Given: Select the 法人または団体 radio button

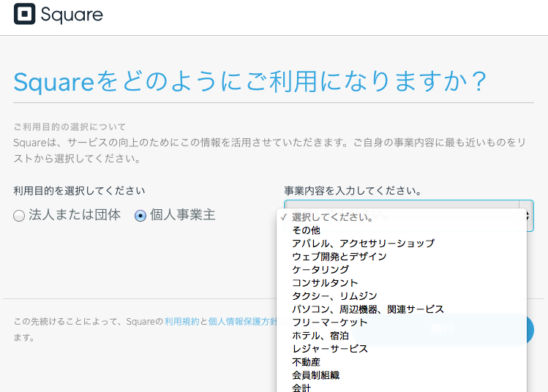Looking at the screenshot, I should [x=19, y=216].
